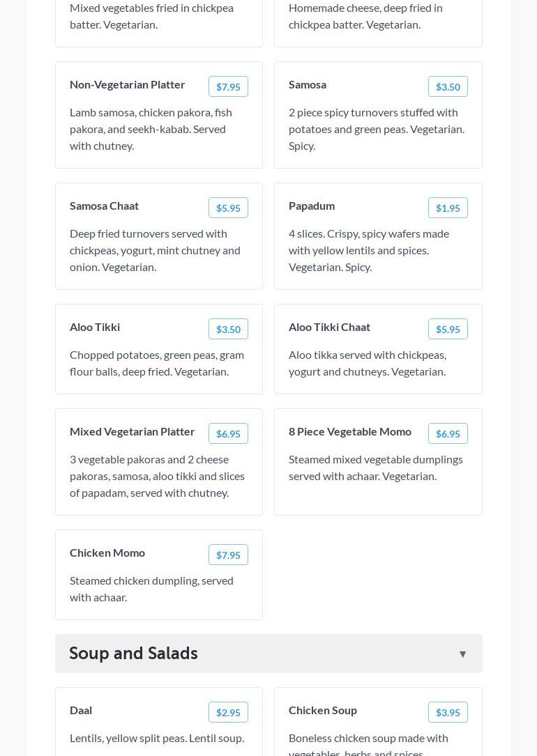Select the Mixed Vegetarian Platter title
The width and height of the screenshot is (537, 756).
133,431
